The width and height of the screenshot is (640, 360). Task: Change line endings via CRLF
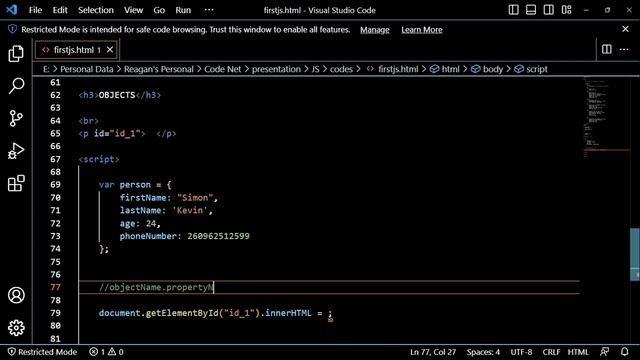pos(551,351)
